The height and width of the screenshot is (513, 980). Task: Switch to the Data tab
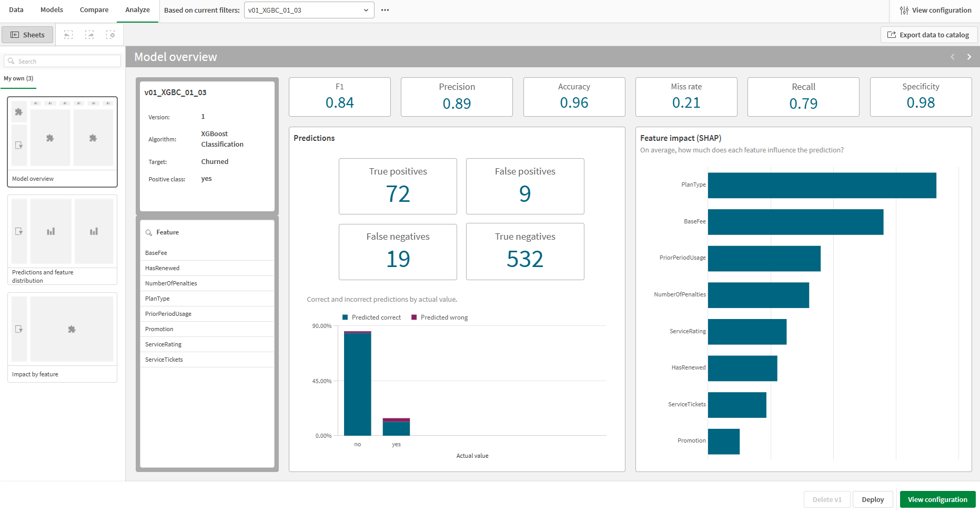click(16, 9)
